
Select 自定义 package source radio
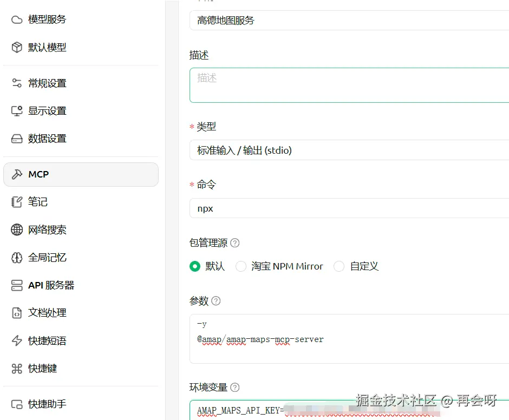[339, 266]
